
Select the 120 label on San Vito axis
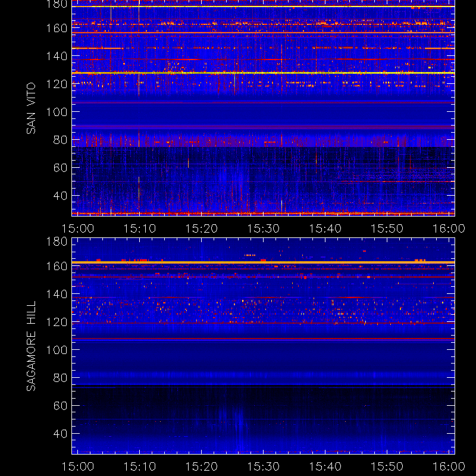click(57, 84)
